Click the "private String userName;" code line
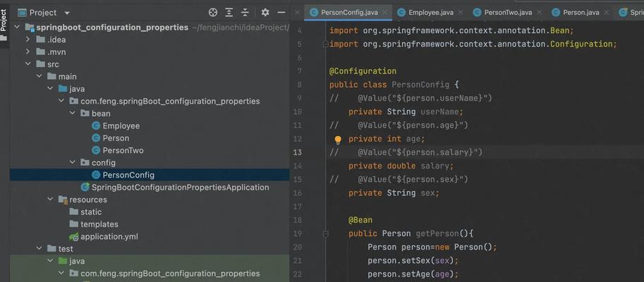 point(406,111)
